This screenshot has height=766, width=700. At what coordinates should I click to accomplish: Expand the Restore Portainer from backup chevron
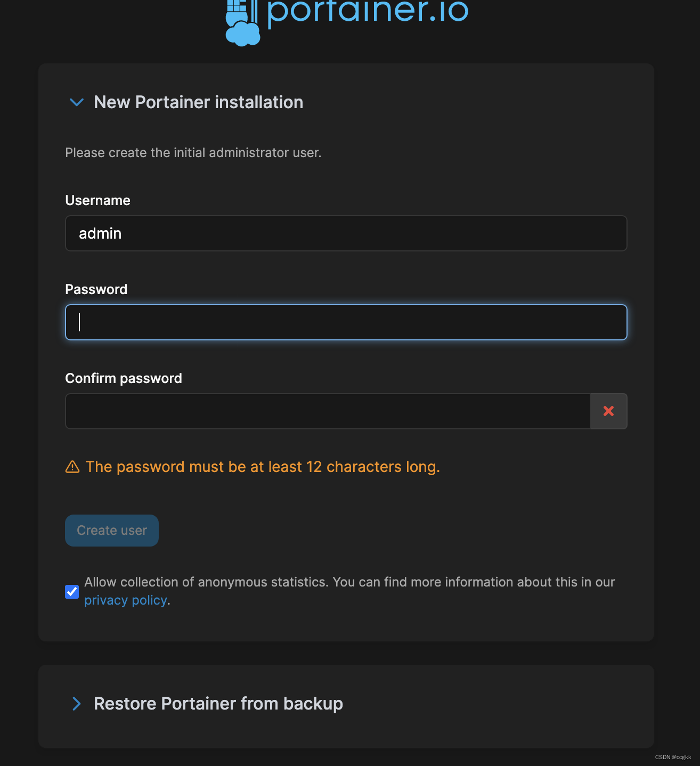click(77, 704)
